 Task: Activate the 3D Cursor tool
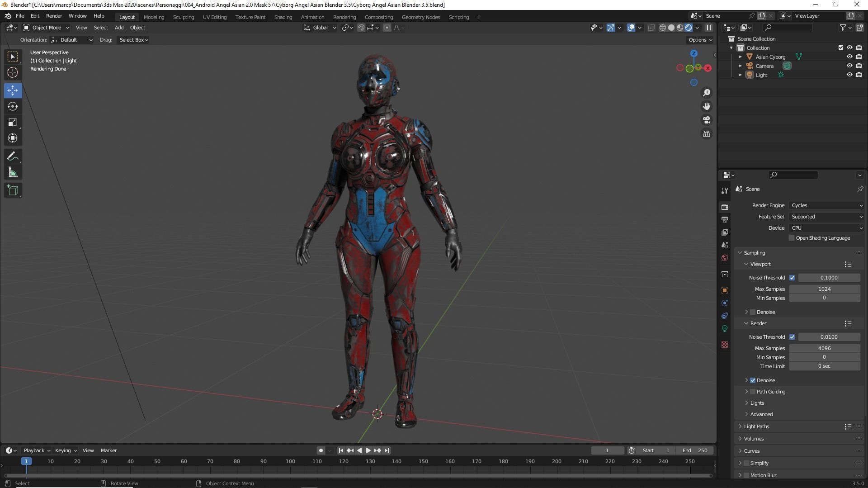click(x=13, y=72)
